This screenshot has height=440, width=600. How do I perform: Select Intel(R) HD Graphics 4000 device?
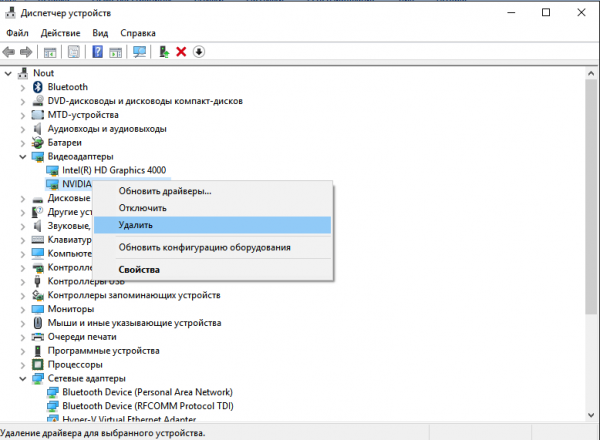point(114,170)
